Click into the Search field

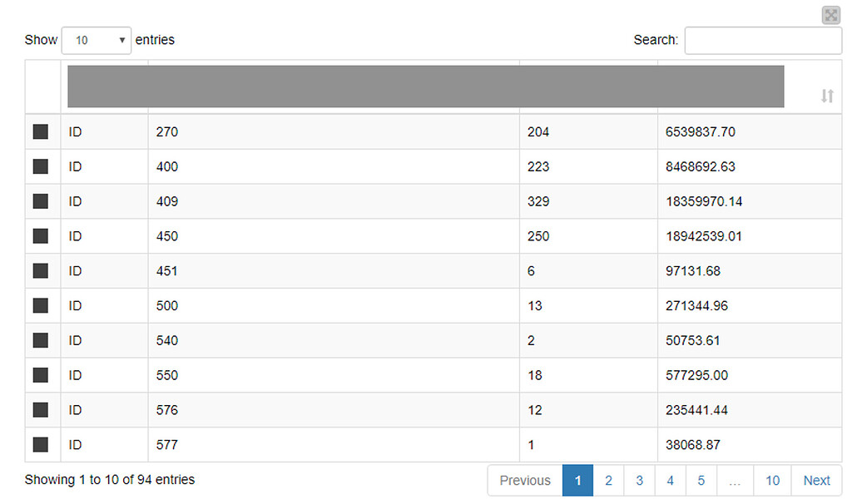[x=763, y=40]
